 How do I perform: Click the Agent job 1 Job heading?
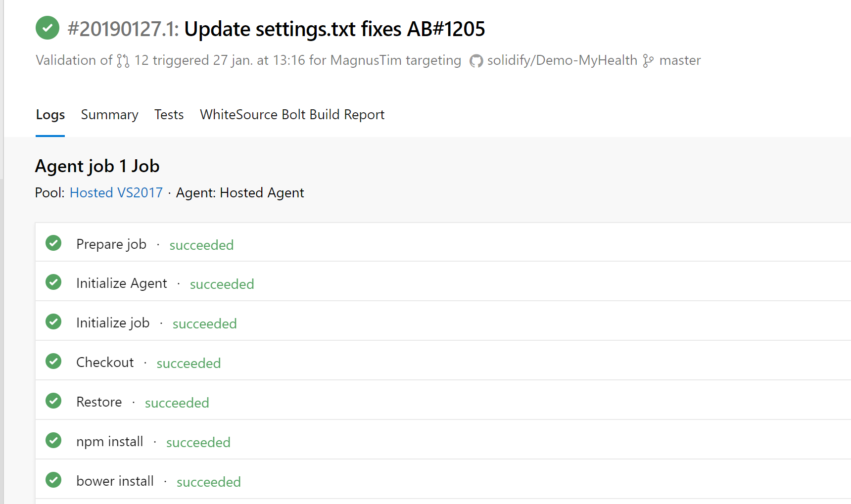(97, 166)
